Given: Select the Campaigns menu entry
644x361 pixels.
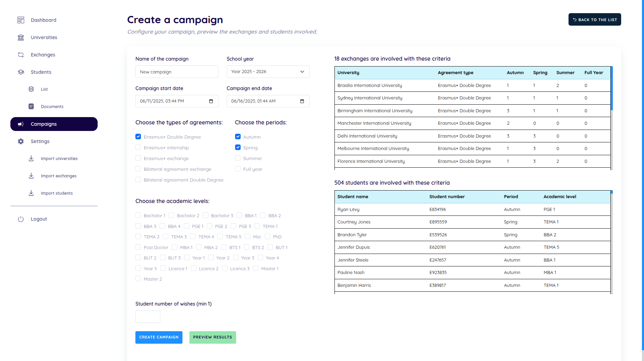Looking at the screenshot, I should [x=54, y=124].
